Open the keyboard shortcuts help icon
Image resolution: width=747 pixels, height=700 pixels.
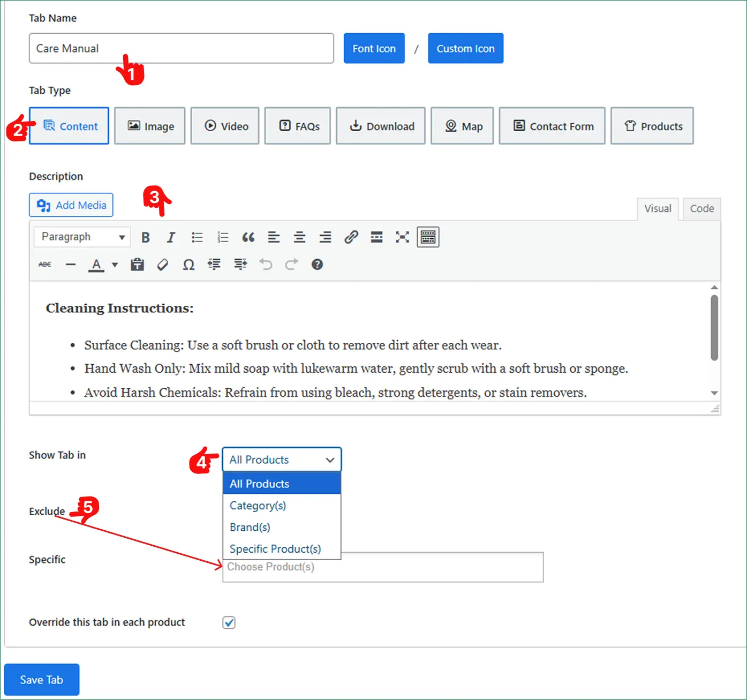317,265
